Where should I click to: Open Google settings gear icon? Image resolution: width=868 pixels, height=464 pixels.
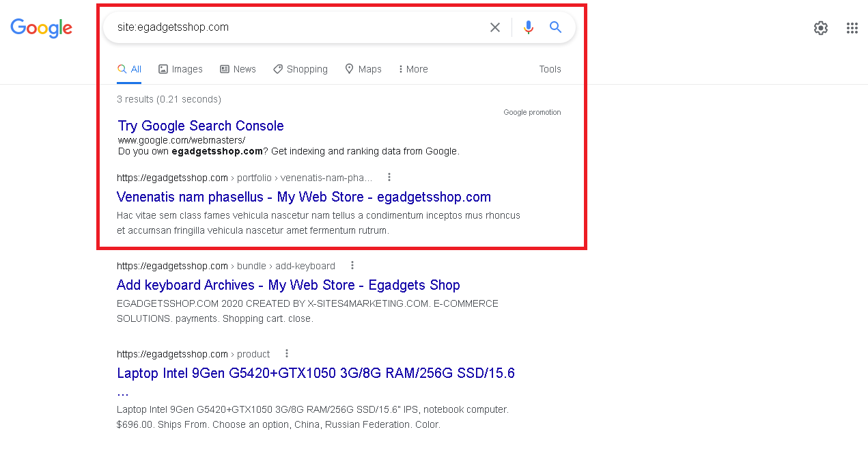[821, 28]
